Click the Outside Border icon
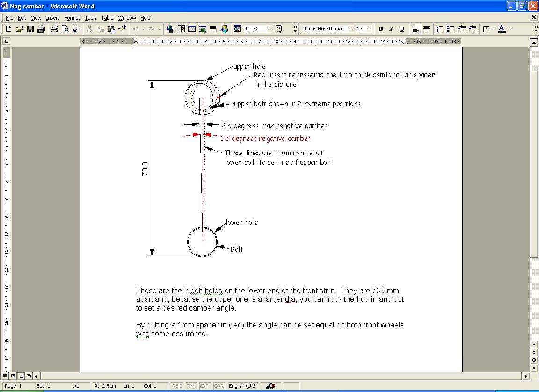 click(x=486, y=29)
